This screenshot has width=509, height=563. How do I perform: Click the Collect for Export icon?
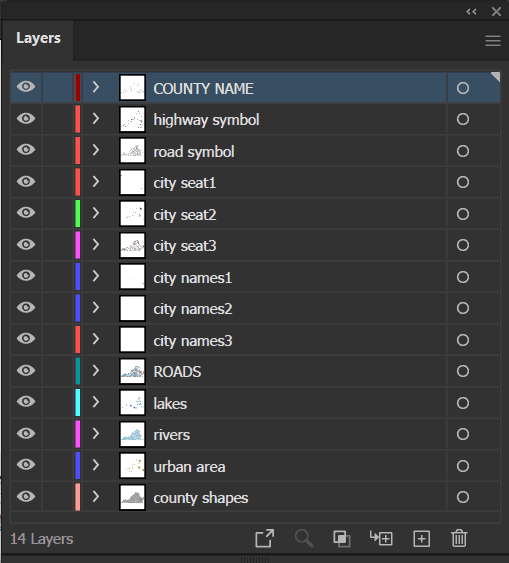(x=265, y=538)
